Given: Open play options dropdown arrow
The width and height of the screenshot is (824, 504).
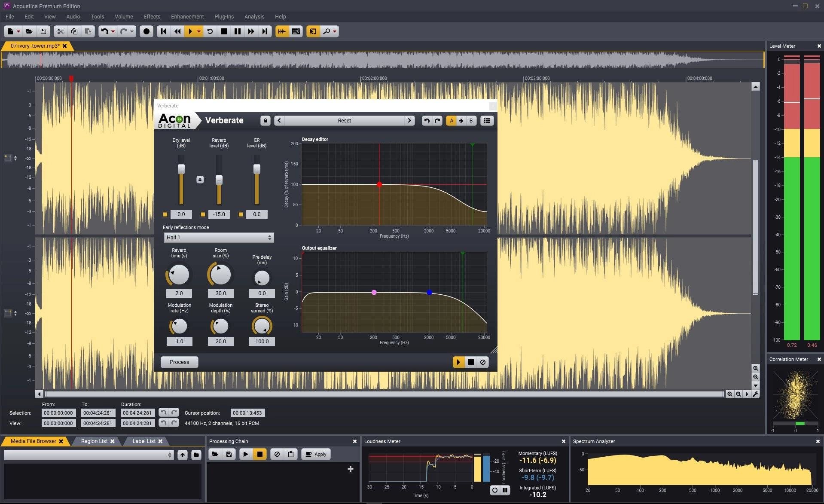Looking at the screenshot, I should tap(199, 31).
